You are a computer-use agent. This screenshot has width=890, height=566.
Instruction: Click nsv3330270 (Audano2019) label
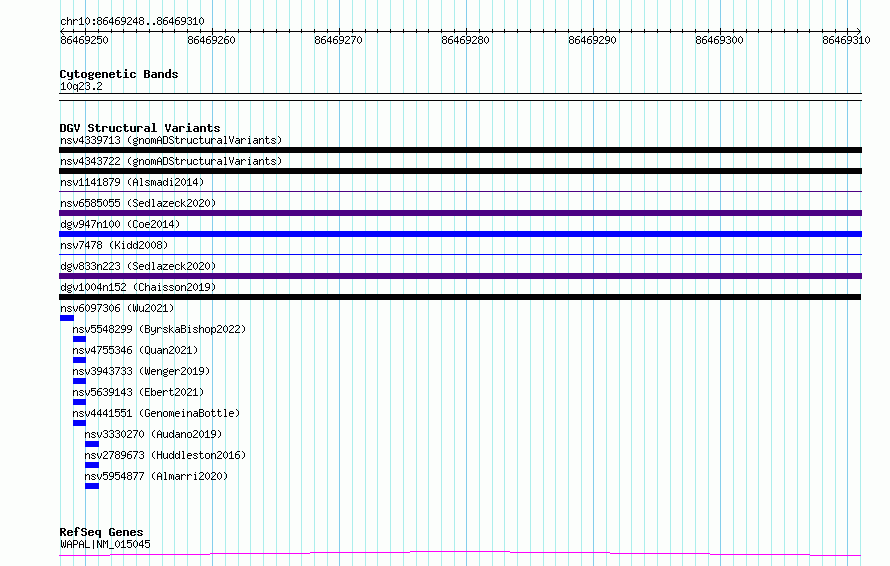[x=153, y=434]
